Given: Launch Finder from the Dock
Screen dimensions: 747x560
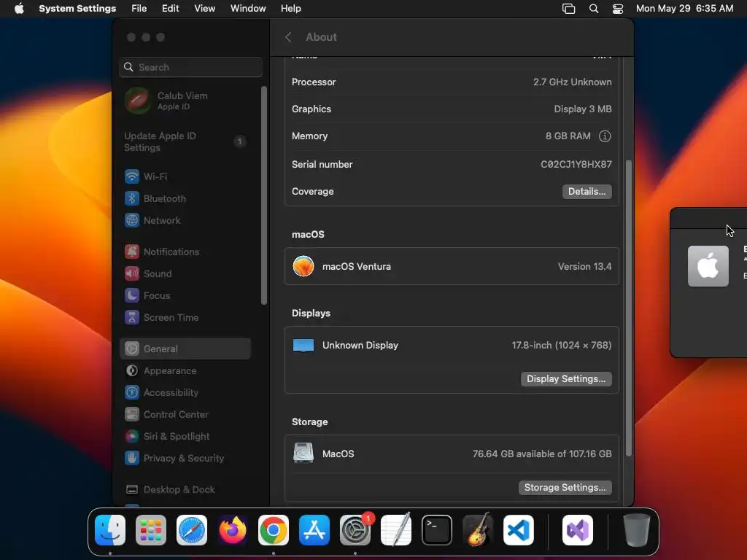Looking at the screenshot, I should coord(110,530).
